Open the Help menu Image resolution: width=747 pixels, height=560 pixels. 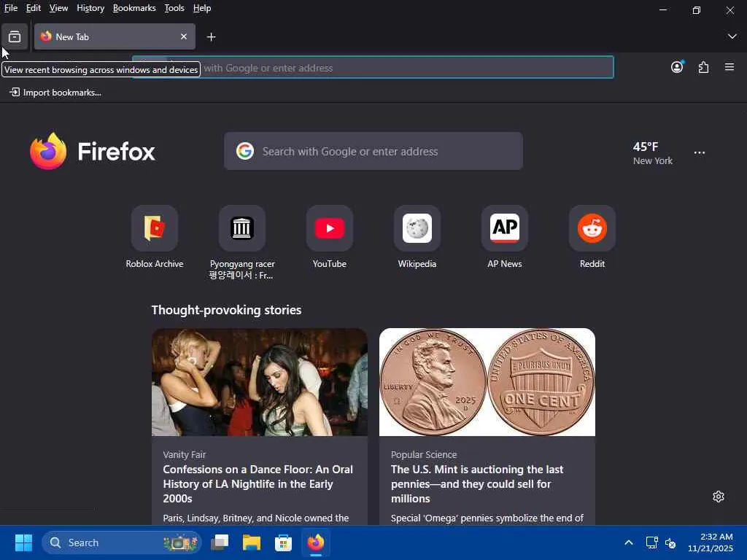pyautogui.click(x=202, y=8)
